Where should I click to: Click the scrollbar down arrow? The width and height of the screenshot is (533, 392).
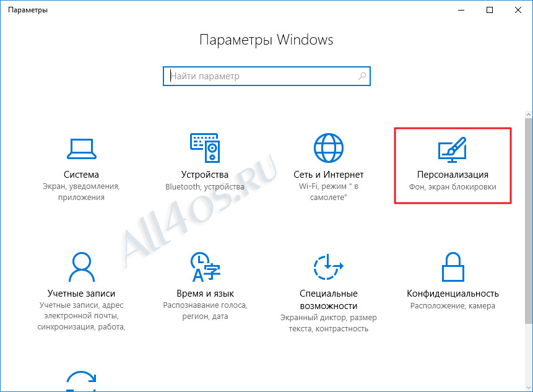coord(529,388)
